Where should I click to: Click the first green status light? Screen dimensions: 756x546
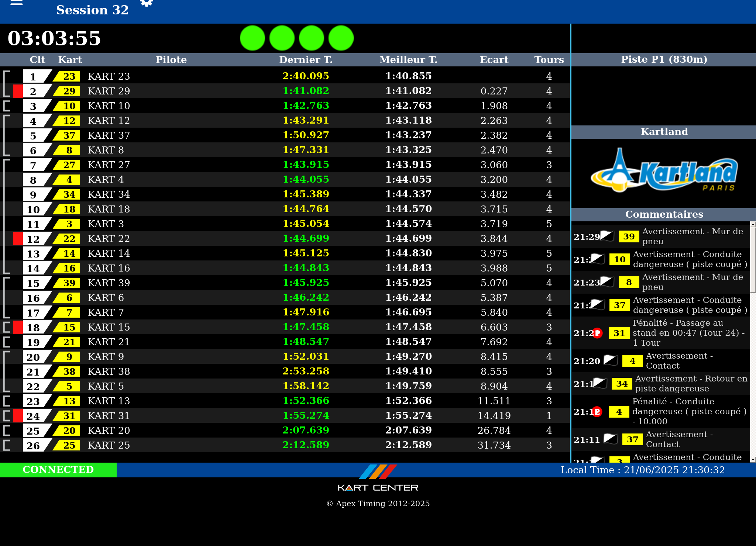(252, 38)
